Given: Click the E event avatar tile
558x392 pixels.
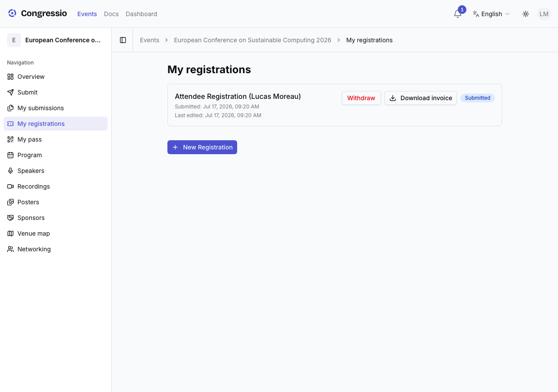Looking at the screenshot, I should (x=14, y=40).
